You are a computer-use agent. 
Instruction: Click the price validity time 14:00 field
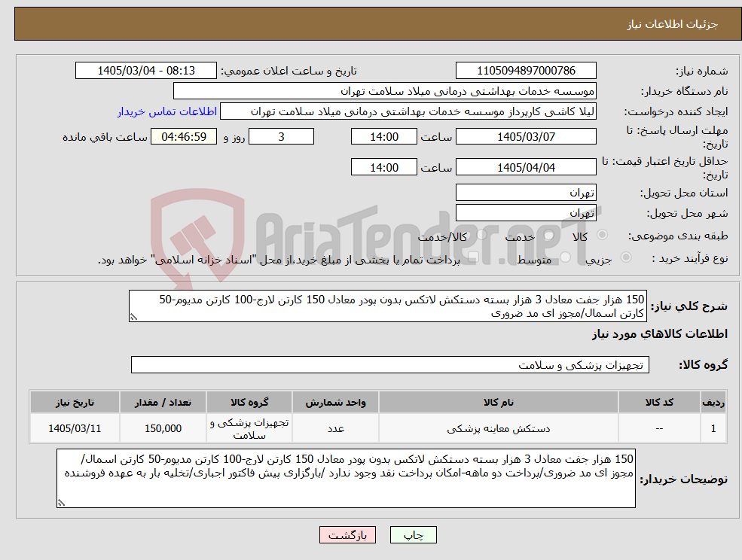(383, 167)
